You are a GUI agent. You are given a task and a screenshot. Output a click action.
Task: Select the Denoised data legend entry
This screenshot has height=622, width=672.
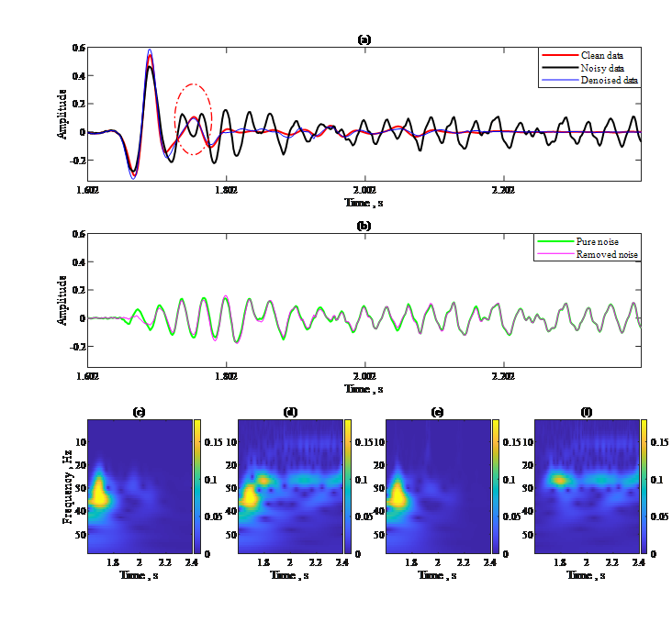click(608, 81)
